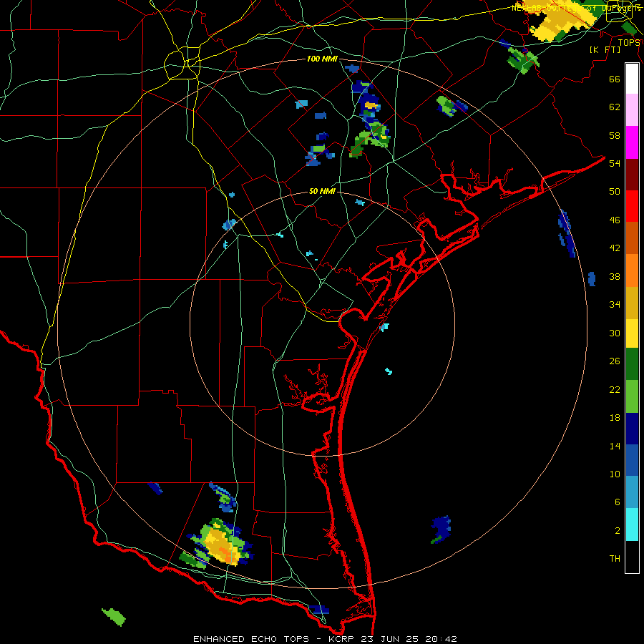The height and width of the screenshot is (644, 644).
Task: Click the "62" scale value
Action: coord(615,107)
